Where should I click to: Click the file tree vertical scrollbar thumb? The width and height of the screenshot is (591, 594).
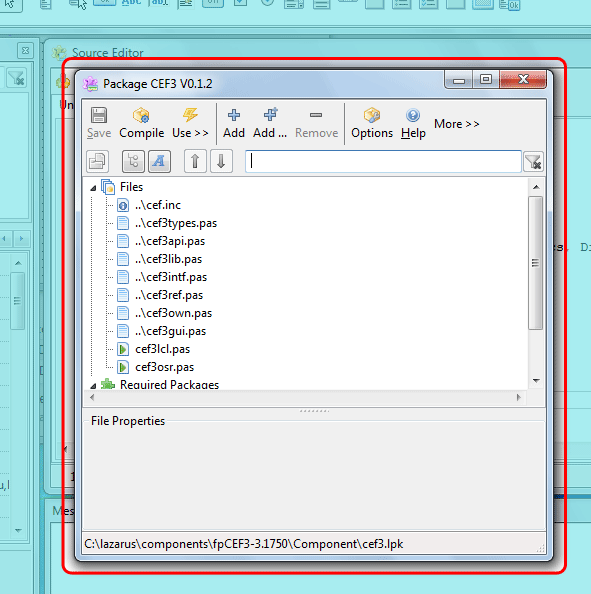click(x=536, y=263)
